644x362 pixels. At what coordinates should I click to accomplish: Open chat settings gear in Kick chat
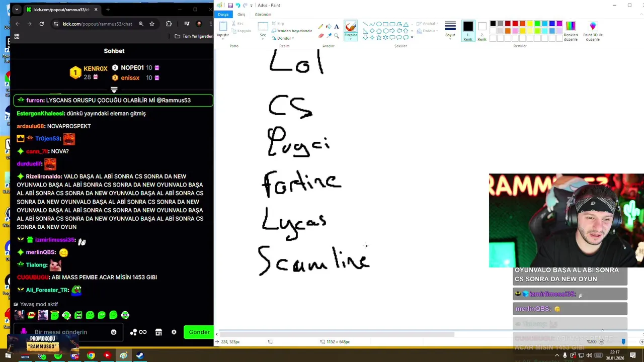pos(174,332)
